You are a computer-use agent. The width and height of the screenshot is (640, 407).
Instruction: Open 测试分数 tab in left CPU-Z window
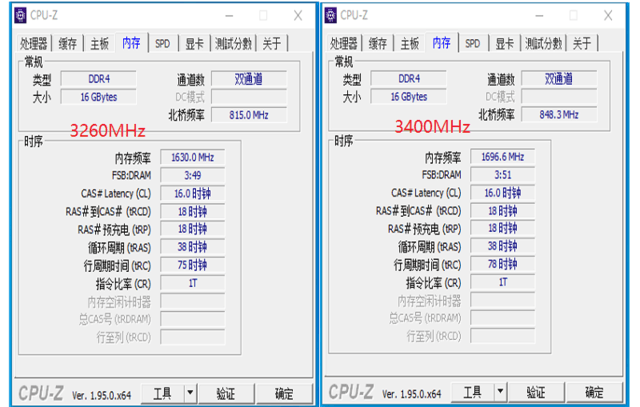tap(233, 43)
